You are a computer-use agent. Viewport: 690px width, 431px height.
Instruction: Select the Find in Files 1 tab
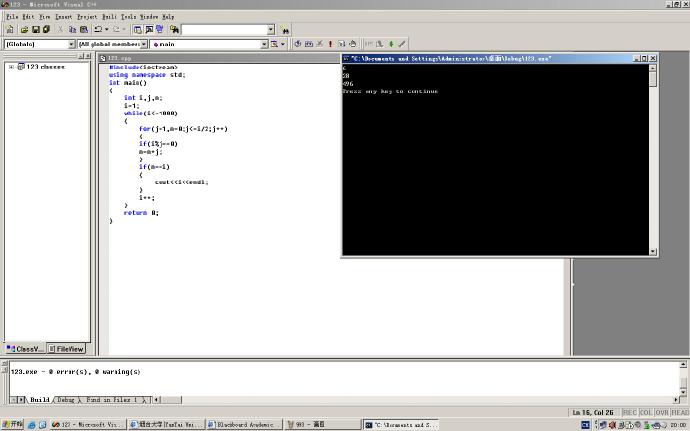(x=112, y=400)
